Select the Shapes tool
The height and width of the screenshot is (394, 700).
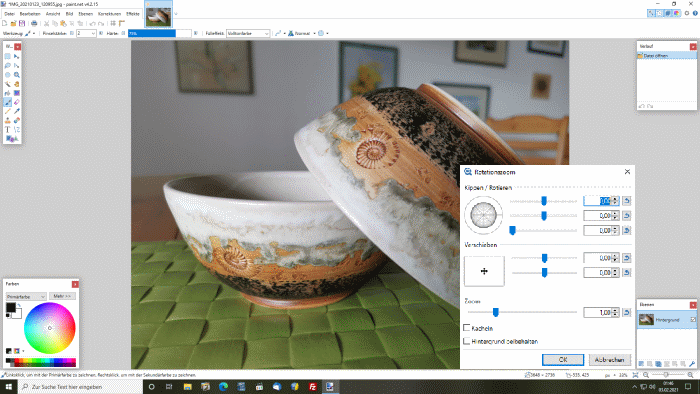(x=12, y=139)
